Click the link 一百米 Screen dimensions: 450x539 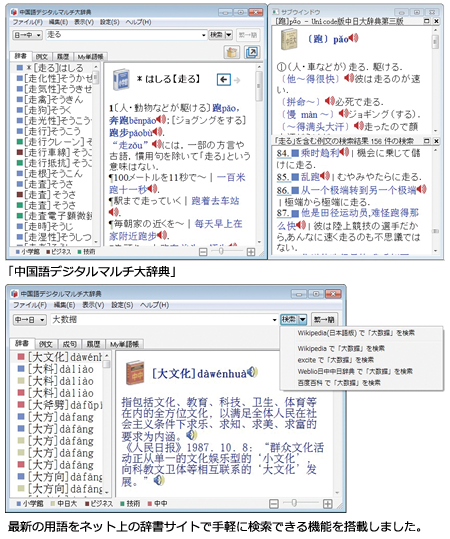click(x=231, y=177)
